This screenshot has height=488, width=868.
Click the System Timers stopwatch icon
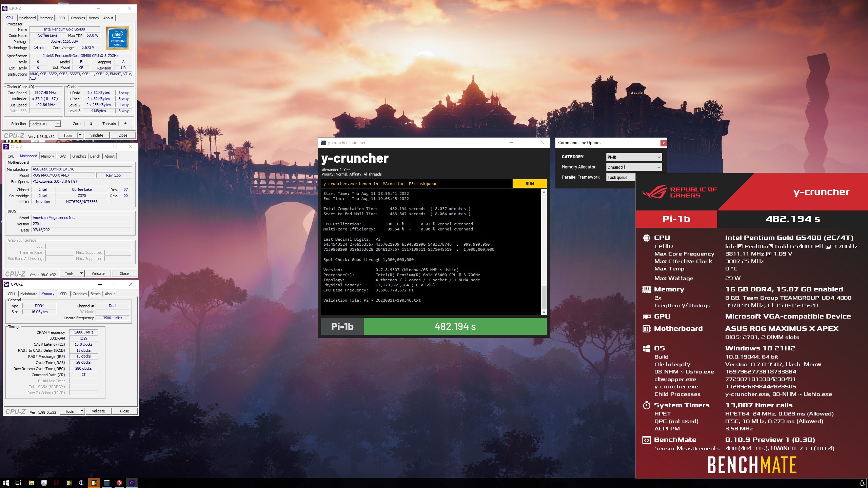click(x=646, y=405)
